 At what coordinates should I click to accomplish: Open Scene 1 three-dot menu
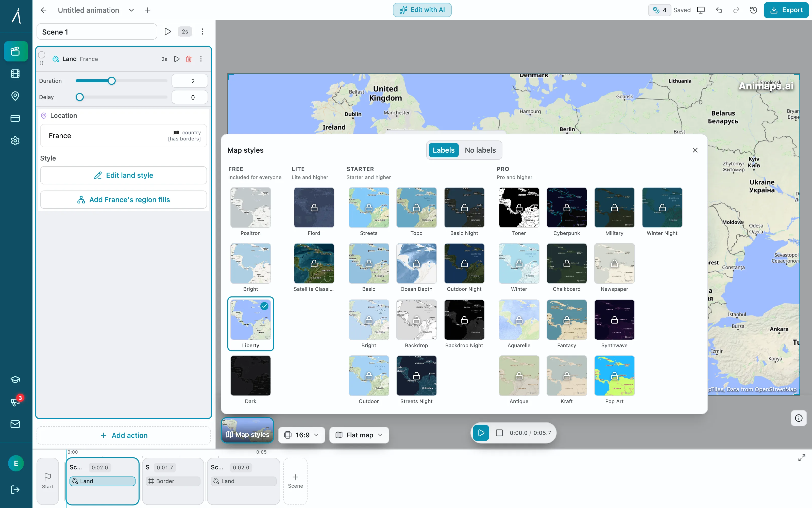coord(202,31)
